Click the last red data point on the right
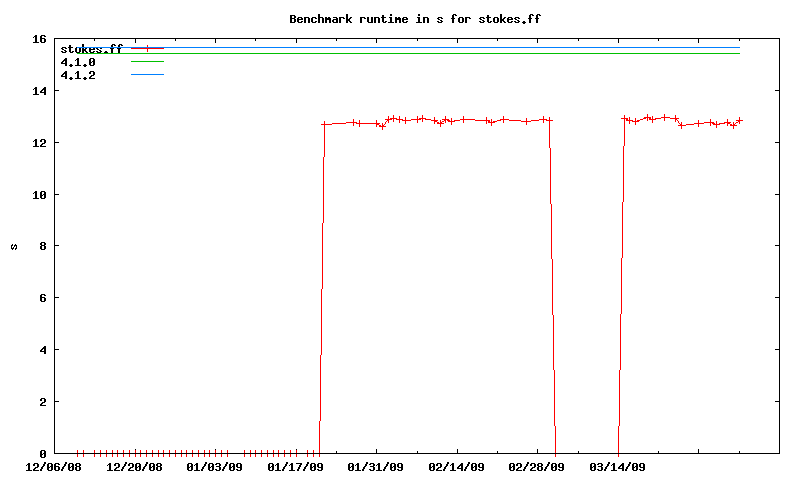800x480 pixels. tap(739, 120)
